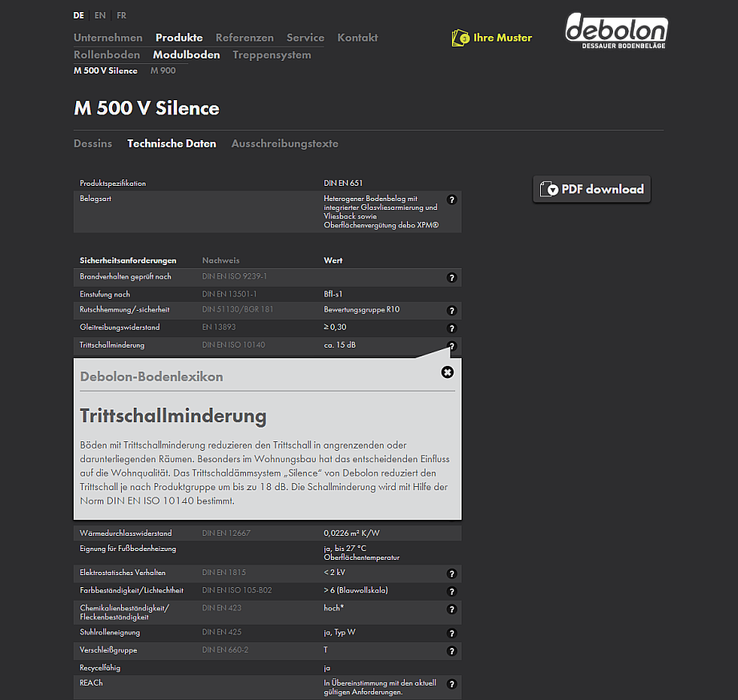Switch to the Ausschreibungstexte tab
The image size is (738, 700).
[284, 143]
